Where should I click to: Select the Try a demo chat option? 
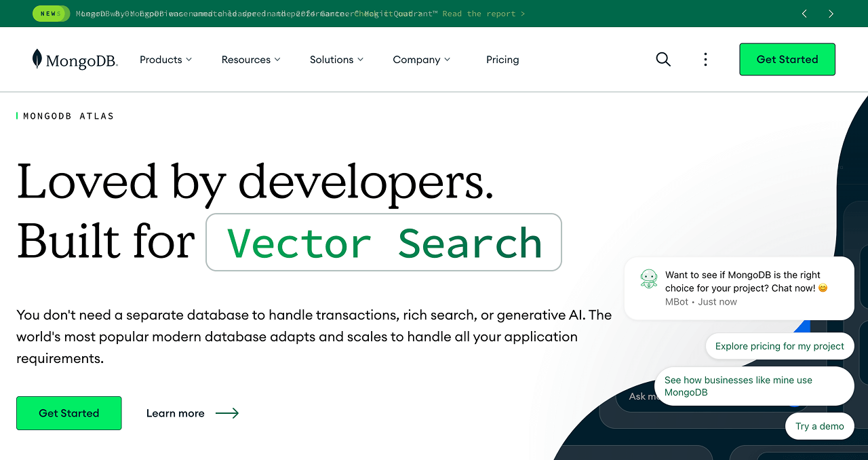click(x=820, y=426)
